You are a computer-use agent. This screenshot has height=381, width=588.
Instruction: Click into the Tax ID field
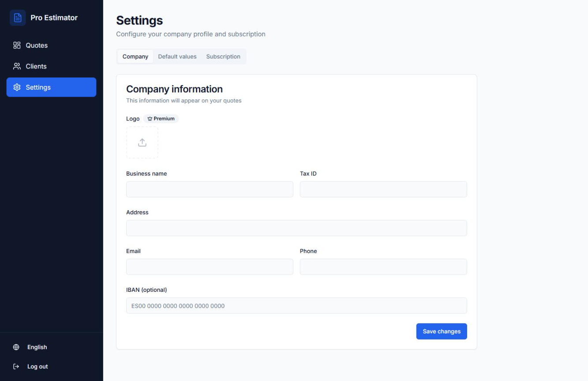pos(383,189)
